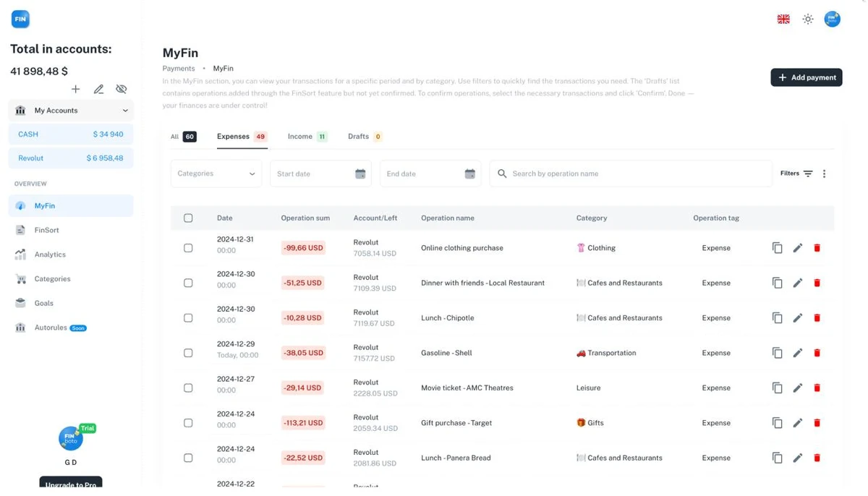Click the plus icon to add an account

[75, 89]
